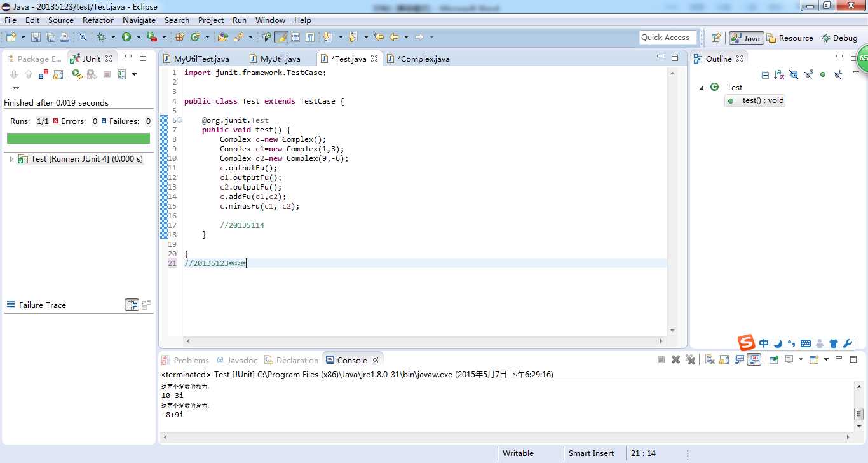Click the green Run button icon
Screen dimensions: 868x463
coord(126,38)
